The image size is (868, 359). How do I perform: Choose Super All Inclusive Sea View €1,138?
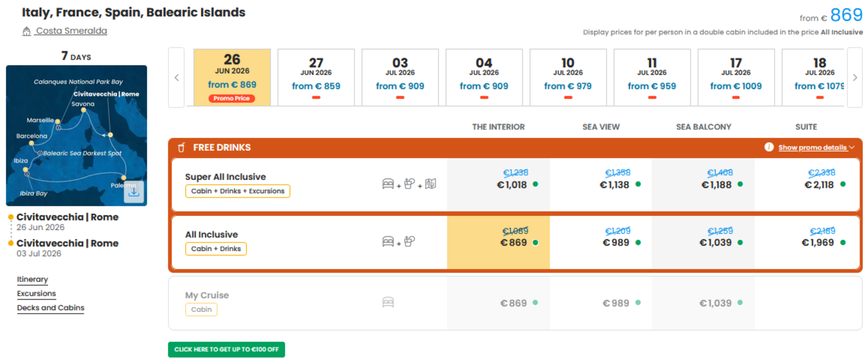(x=601, y=184)
